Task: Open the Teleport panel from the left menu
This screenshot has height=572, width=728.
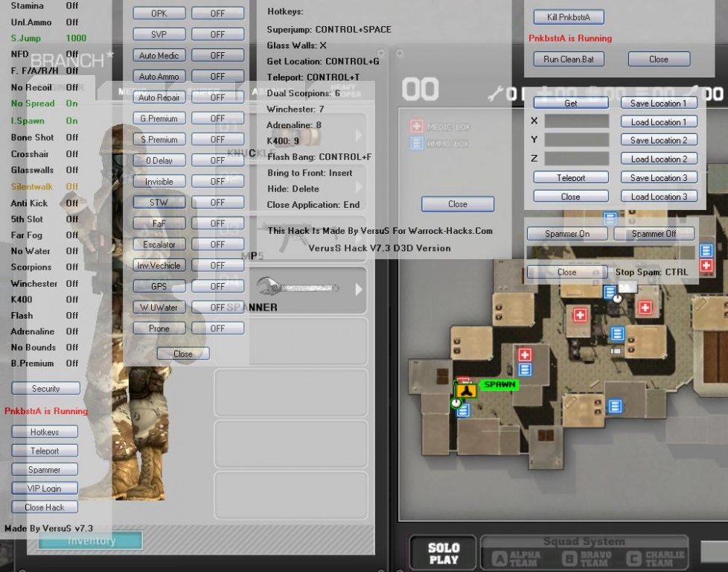Action: [x=45, y=451]
